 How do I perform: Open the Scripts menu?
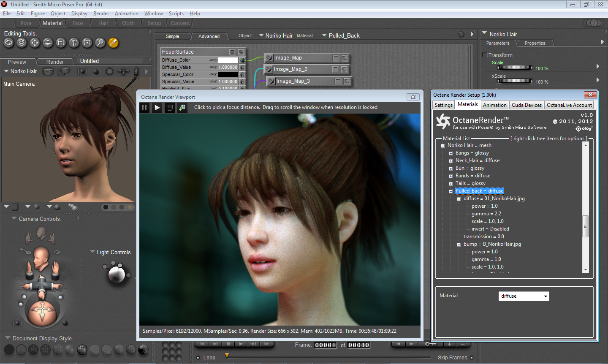pos(176,14)
